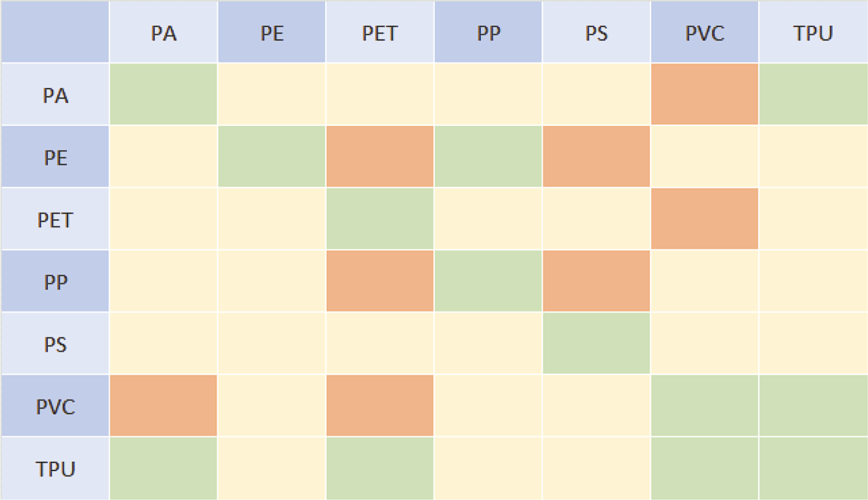Click orange cell in PVC row, PA column
This screenshot has height=500, width=868.
coord(163,406)
